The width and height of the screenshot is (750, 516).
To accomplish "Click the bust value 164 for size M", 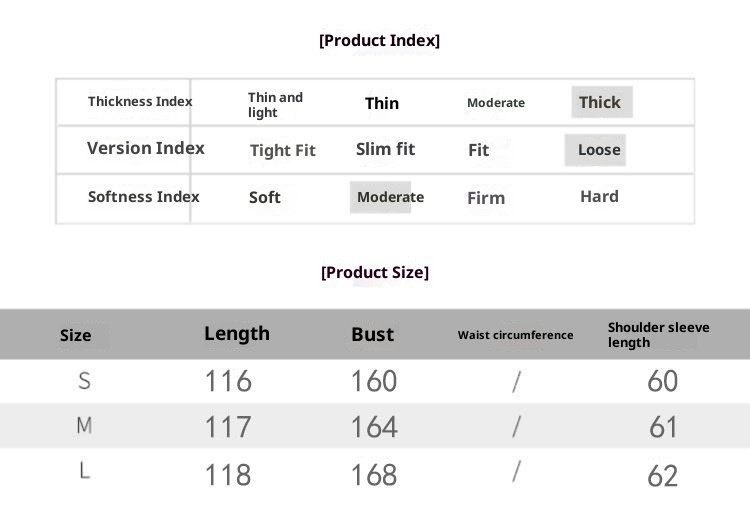I will 374,428.
